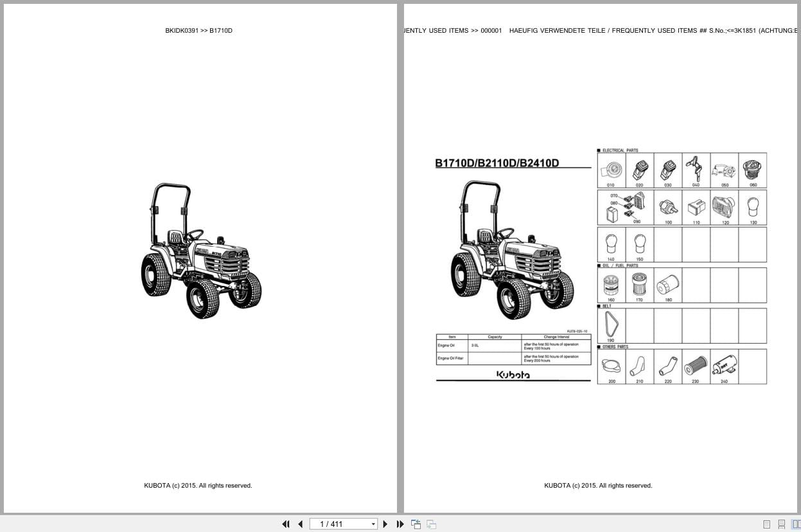Click the 'B1710D/B2110D/B2410D' title
Image resolution: width=801 pixels, height=532 pixels.
coord(497,163)
